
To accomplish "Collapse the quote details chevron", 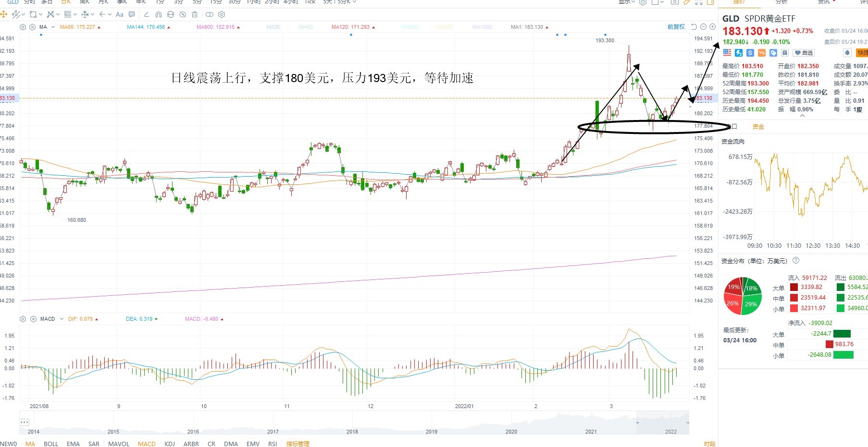I will pyautogui.click(x=802, y=116).
